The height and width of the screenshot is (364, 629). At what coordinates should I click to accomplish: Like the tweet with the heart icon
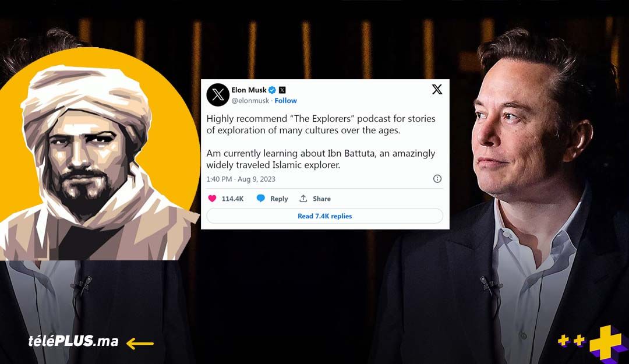(212, 198)
